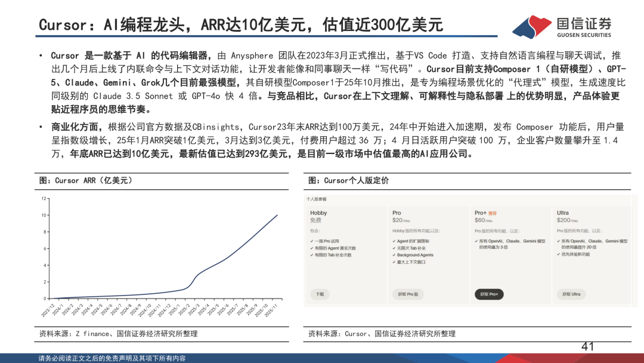644x363 pixels.
Task: Click the dark 获取 Pro+ button
Action: click(x=489, y=294)
